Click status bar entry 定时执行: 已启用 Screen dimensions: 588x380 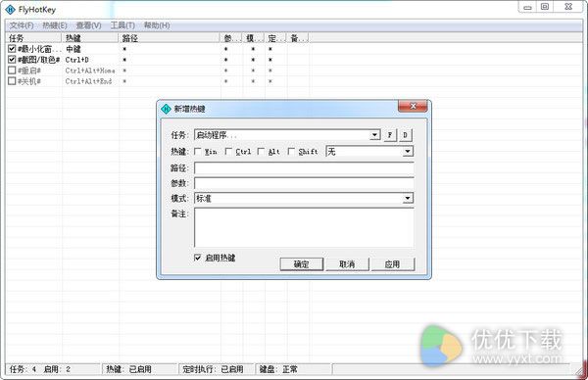[x=217, y=369]
